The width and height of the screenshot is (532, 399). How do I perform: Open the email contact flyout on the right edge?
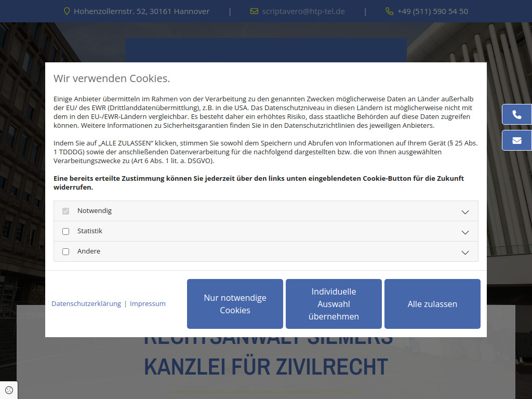pyautogui.click(x=518, y=140)
